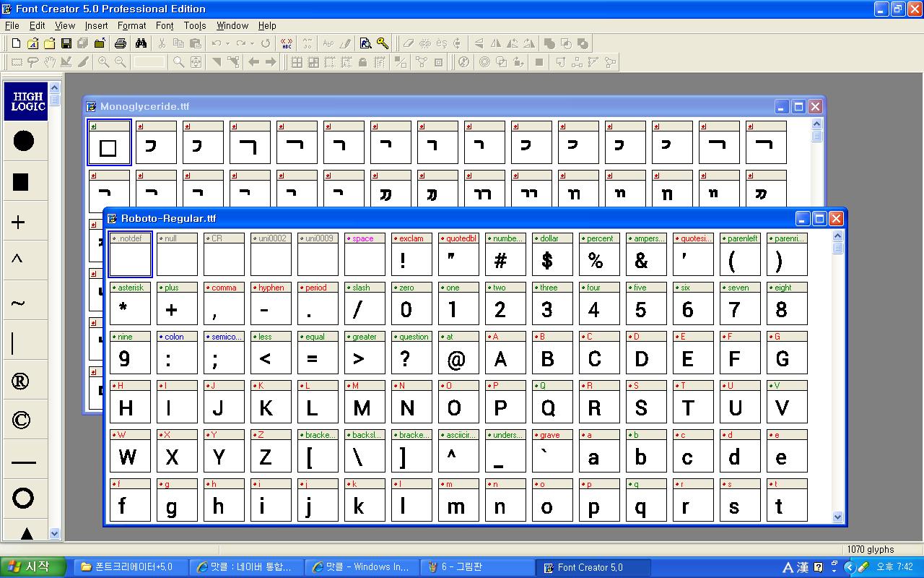Click the Print icon in toolbar
The height and width of the screenshot is (578, 924).
coord(121,43)
